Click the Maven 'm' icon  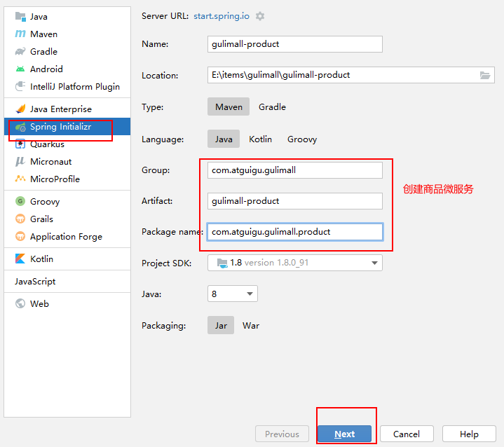[x=20, y=34]
